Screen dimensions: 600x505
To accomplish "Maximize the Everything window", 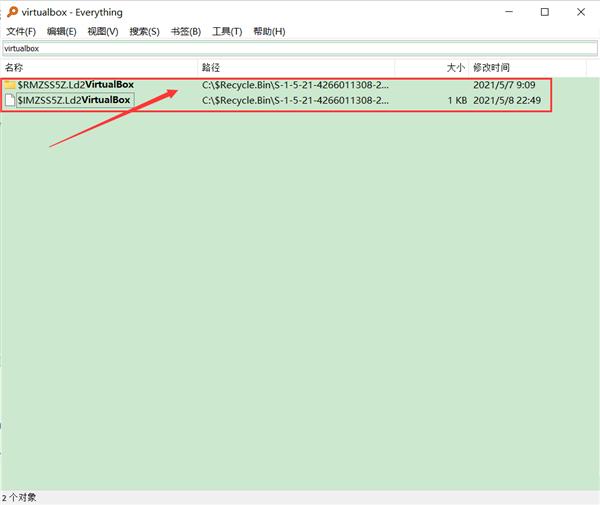I will pos(545,12).
